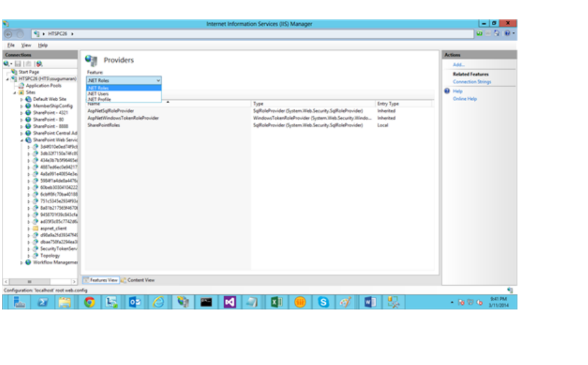
Task: Select Application Pools in the tree
Action: (x=44, y=86)
